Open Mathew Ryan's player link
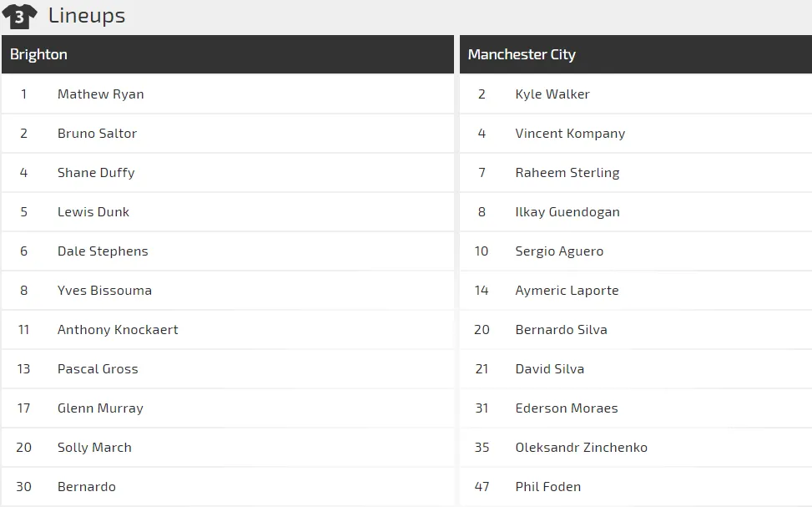The width and height of the screenshot is (812, 507). click(100, 94)
